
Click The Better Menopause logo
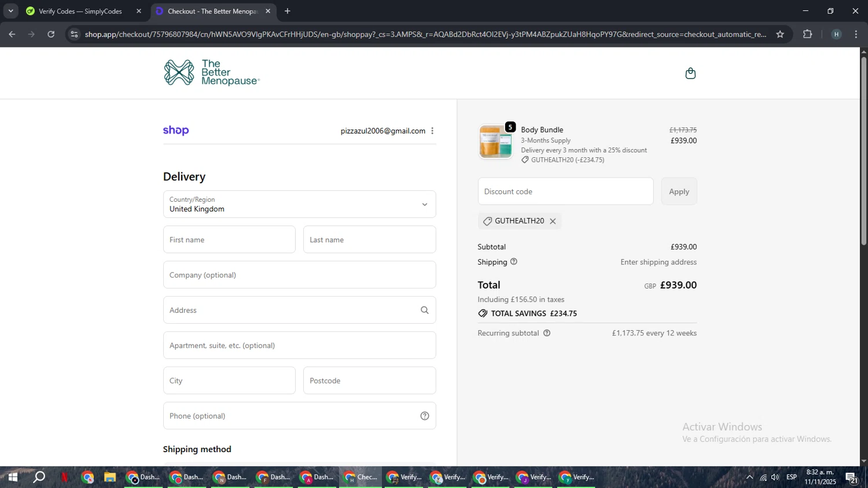[x=212, y=73]
